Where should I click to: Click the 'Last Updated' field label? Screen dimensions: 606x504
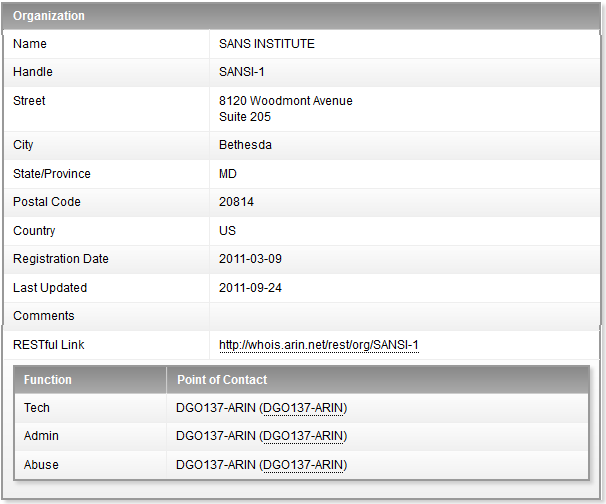[x=50, y=288]
